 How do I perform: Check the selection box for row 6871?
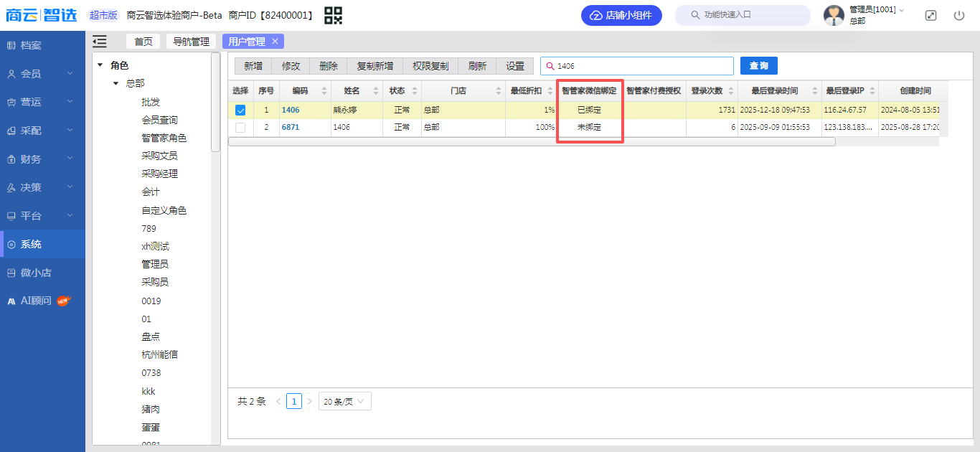click(240, 127)
